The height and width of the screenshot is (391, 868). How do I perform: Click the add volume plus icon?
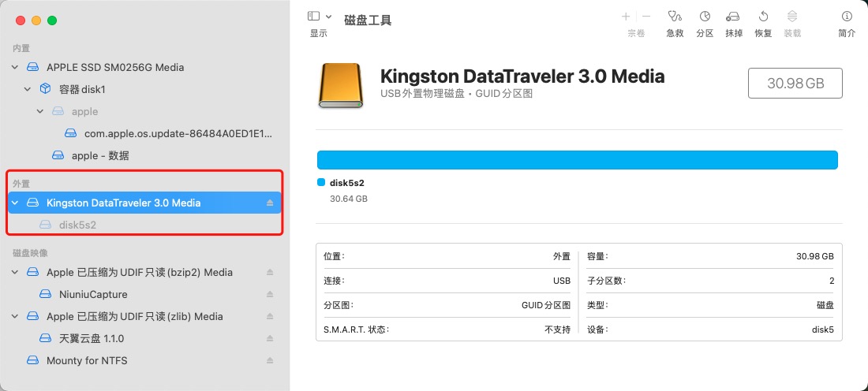click(626, 17)
